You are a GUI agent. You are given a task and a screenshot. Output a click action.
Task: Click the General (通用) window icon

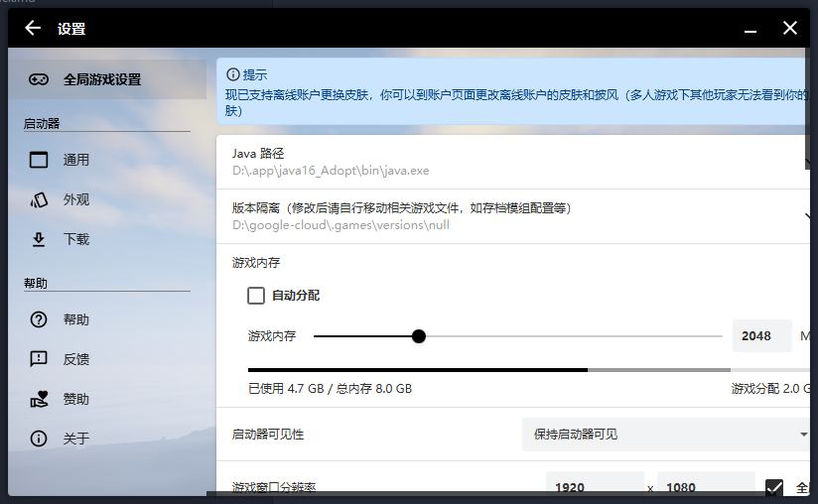point(39,160)
